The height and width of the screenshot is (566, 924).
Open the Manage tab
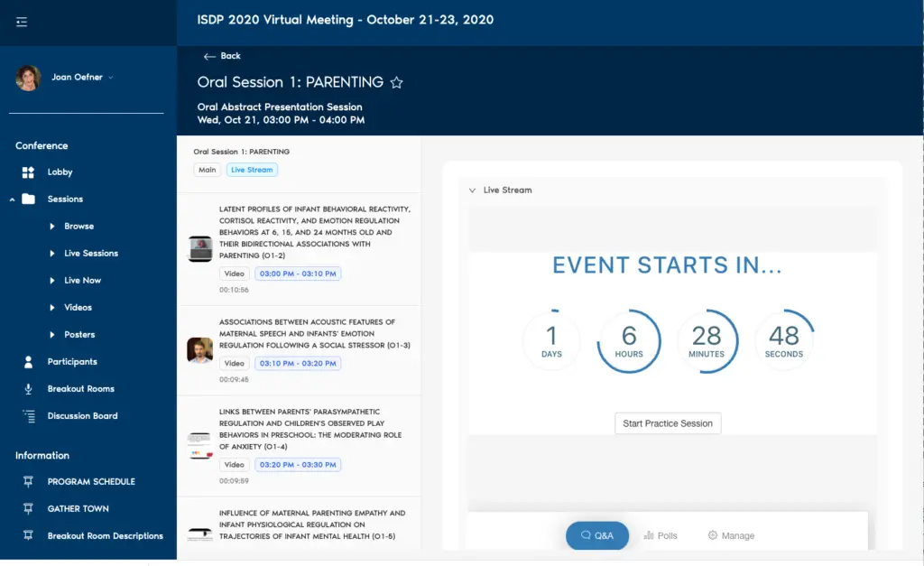click(x=731, y=536)
